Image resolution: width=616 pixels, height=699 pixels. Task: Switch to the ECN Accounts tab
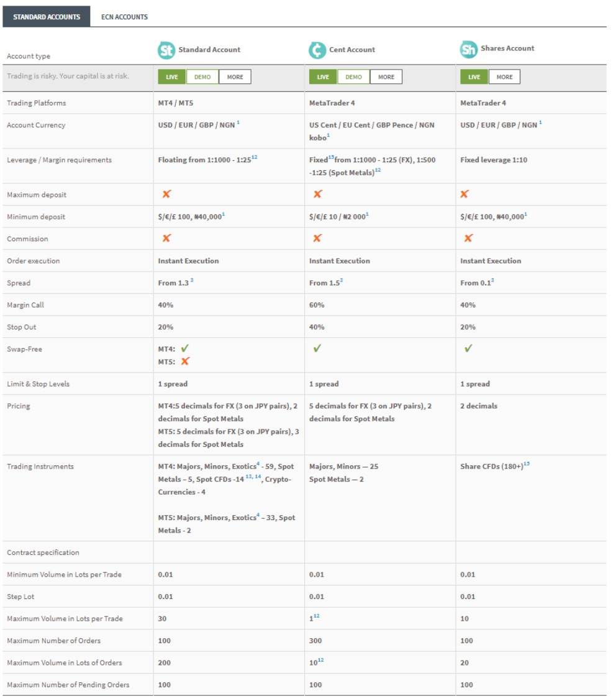point(124,17)
